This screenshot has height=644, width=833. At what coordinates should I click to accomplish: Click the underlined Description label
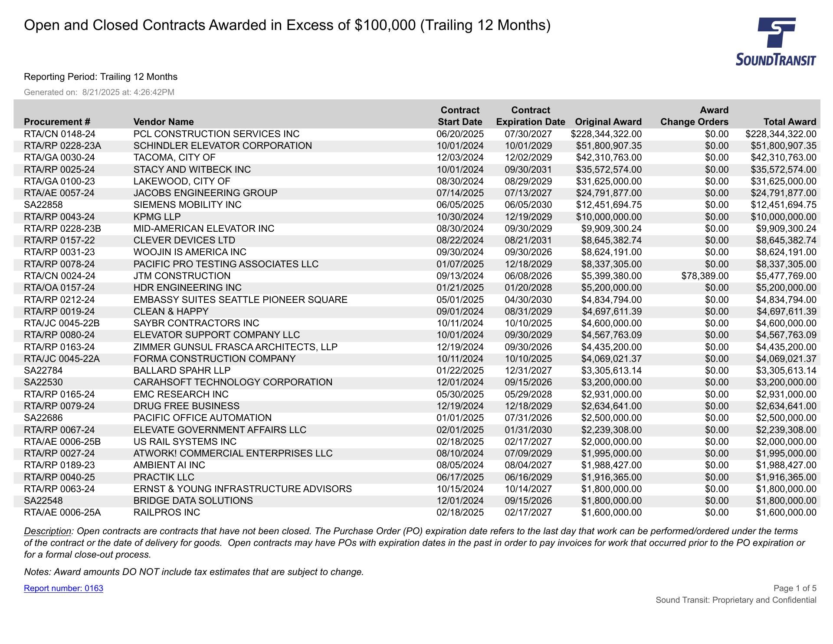(47, 531)
